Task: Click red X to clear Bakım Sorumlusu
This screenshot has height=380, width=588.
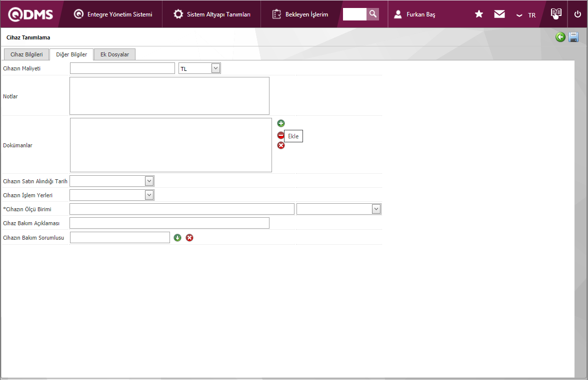Action: click(190, 238)
